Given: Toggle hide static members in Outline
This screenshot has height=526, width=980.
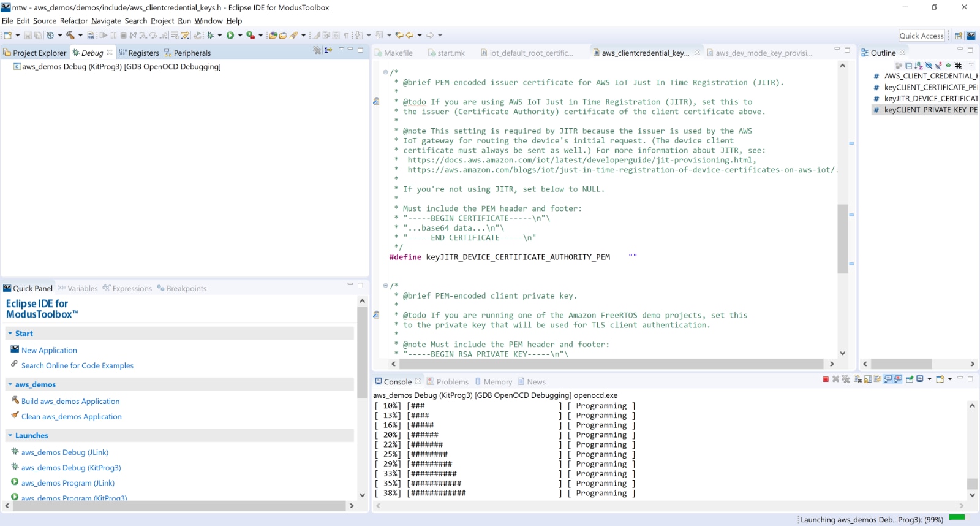Looking at the screenshot, I should tap(938, 66).
